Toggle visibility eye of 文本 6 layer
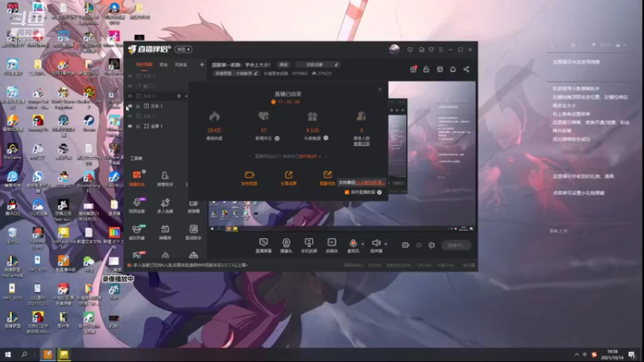 (x=130, y=96)
